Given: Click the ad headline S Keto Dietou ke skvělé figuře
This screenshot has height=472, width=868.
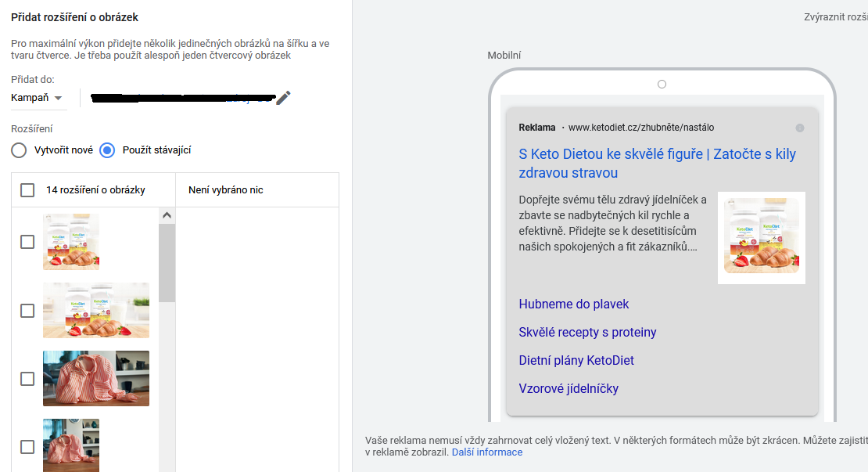Looking at the screenshot, I should pyautogui.click(x=657, y=164).
